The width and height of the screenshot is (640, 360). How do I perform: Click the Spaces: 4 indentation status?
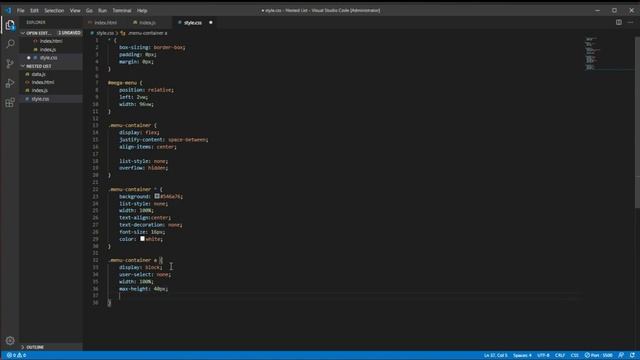point(522,355)
